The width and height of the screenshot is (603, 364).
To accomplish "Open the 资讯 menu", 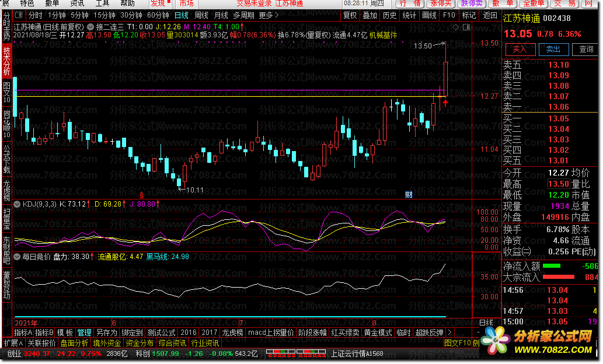I will coord(77,4).
